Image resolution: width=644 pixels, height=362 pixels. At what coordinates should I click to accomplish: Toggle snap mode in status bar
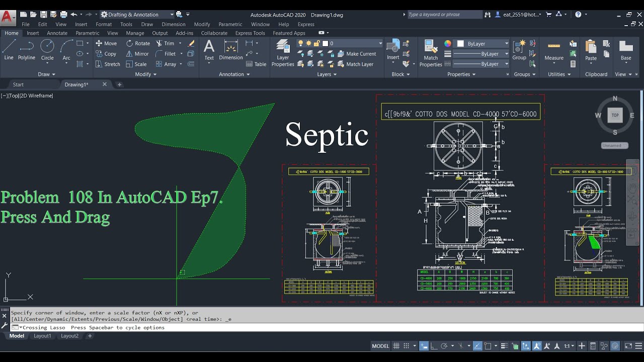(406, 346)
